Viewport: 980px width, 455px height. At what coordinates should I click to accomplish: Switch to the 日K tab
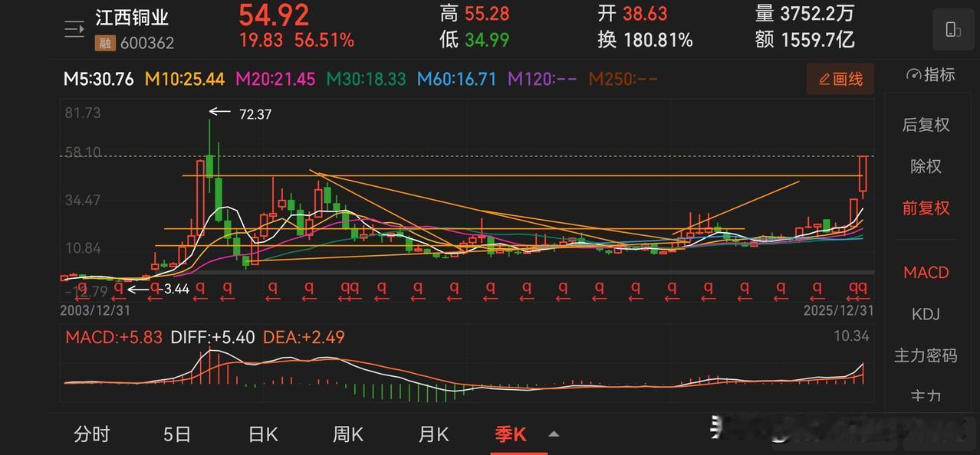(263, 434)
